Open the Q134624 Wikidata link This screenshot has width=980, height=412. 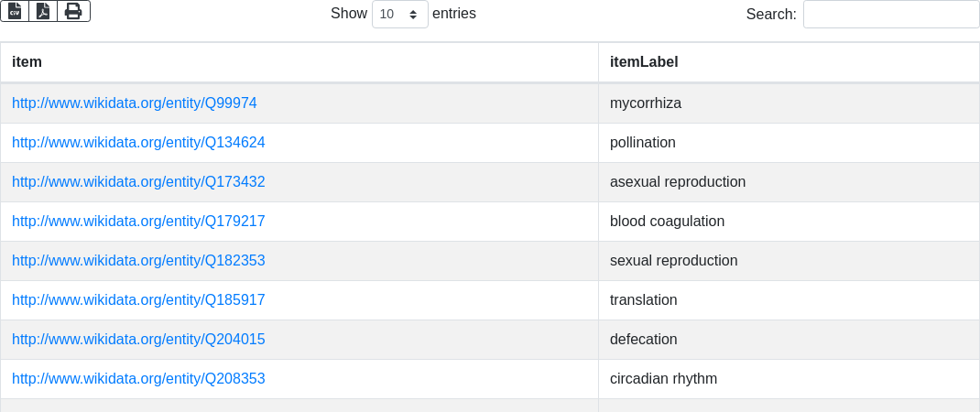click(x=138, y=143)
